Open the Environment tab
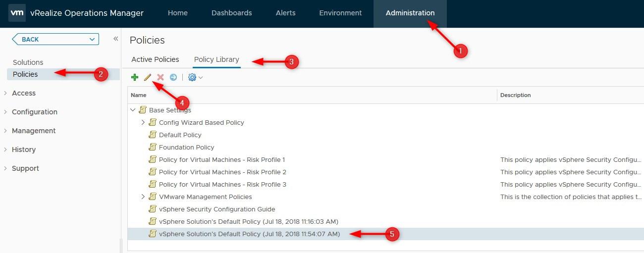This screenshot has height=253, width=644. tap(340, 13)
